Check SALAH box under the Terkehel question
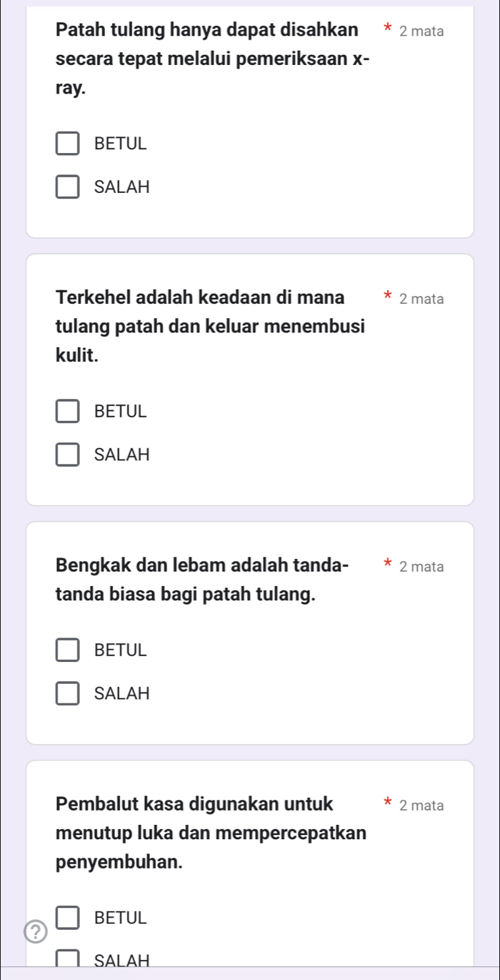Screen dimensions: 500x980 pos(69,455)
